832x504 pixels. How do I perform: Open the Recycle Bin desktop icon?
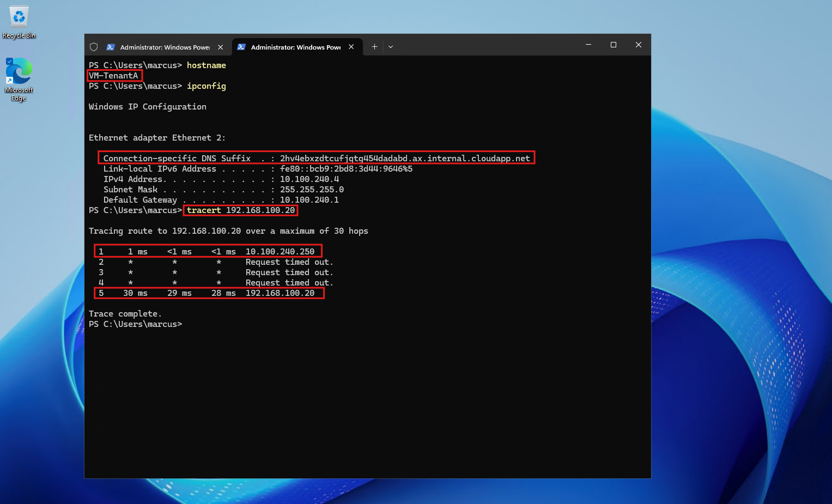19,22
